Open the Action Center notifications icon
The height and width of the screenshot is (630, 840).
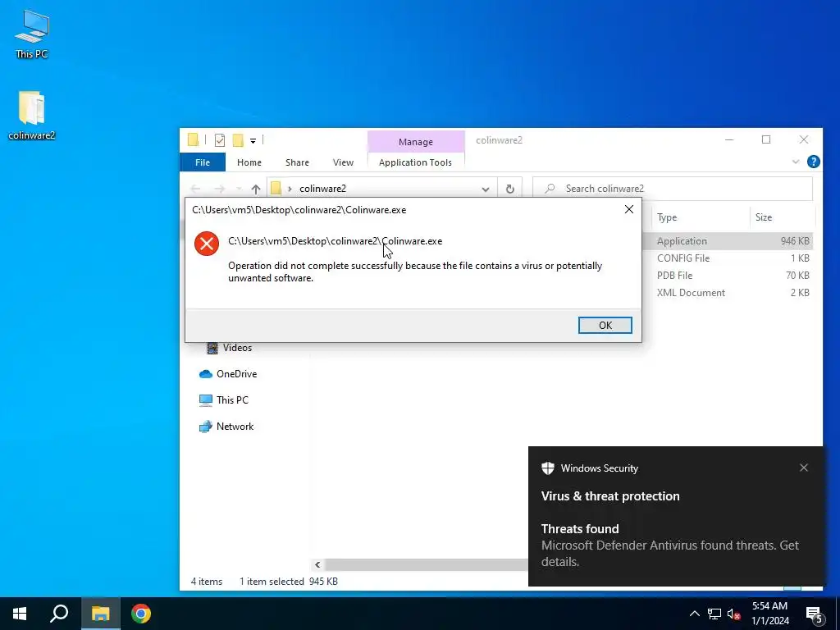(x=815, y=614)
